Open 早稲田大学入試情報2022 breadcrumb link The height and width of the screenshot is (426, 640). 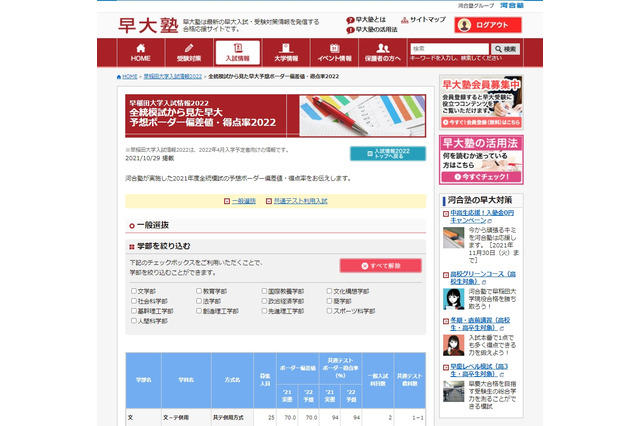click(x=173, y=76)
